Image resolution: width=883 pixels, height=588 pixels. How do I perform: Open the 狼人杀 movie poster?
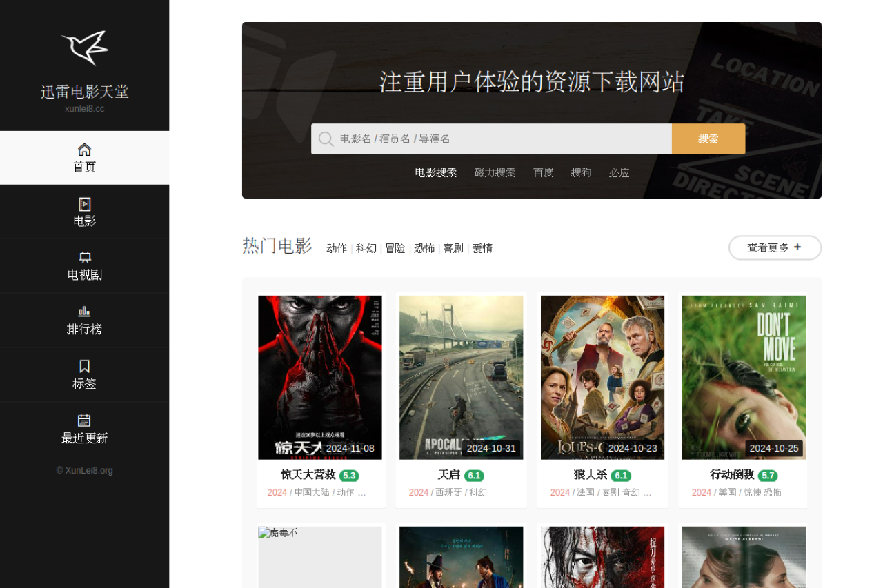pyautogui.click(x=603, y=377)
